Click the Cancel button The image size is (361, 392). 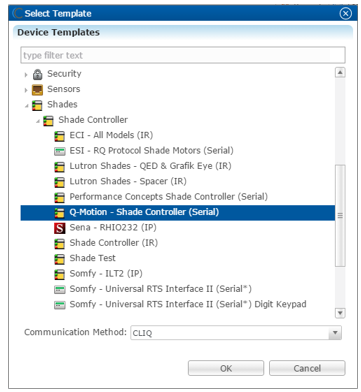(x=307, y=368)
